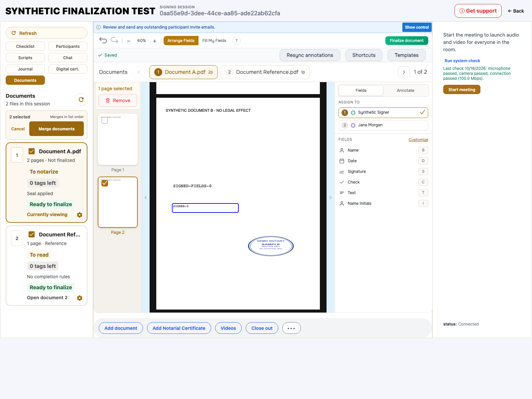Select the SIGNER-0 signature field box
The image size is (532, 399).
coord(205,208)
